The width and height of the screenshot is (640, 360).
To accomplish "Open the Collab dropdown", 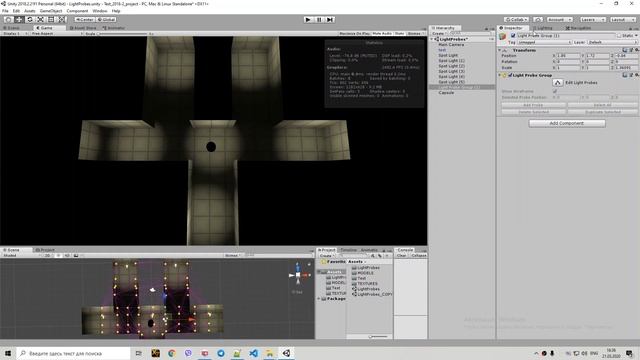I will (x=516, y=20).
